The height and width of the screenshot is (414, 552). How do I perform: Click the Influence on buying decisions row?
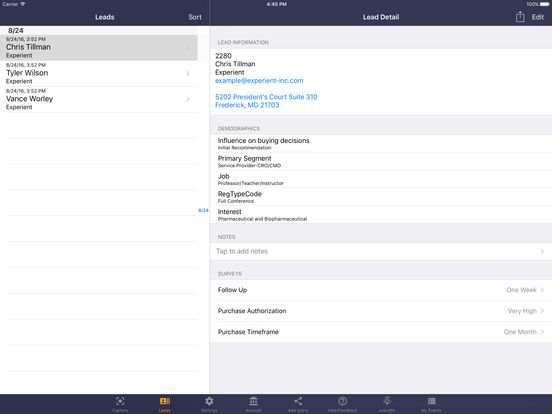[381, 143]
